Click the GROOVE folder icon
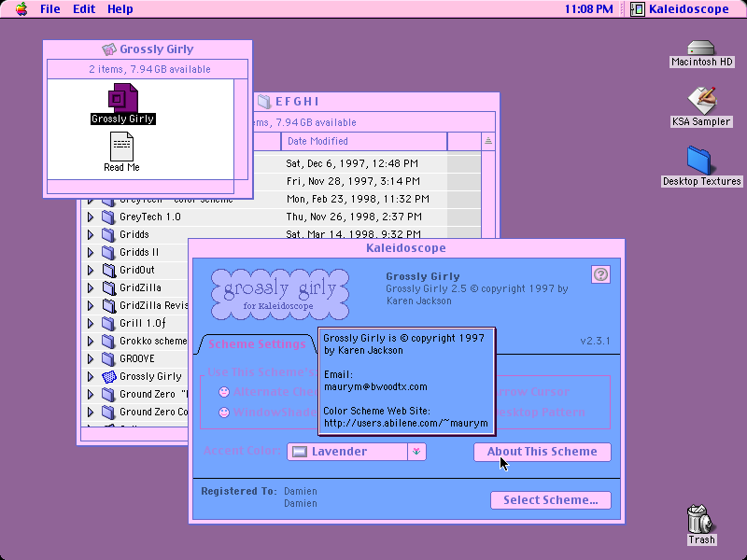The width and height of the screenshot is (747, 560). 108,359
